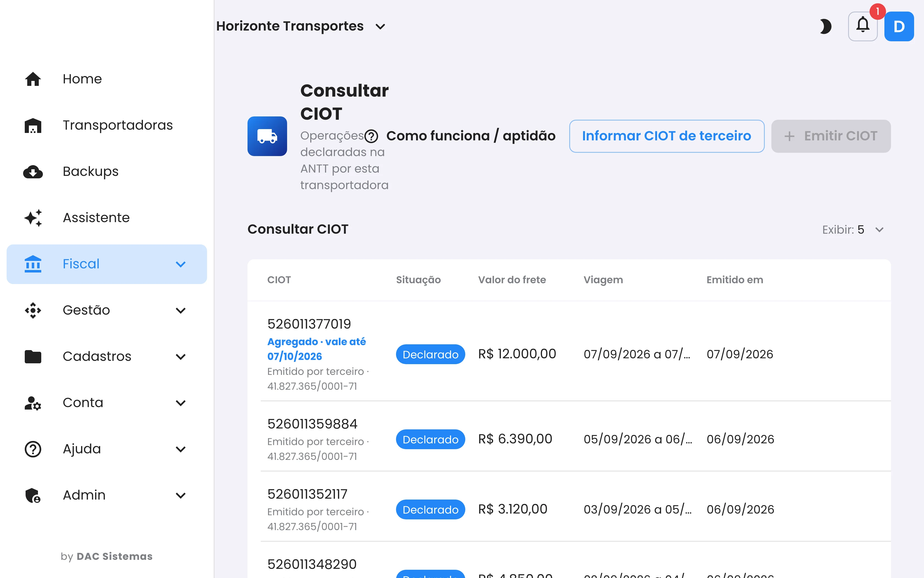Click Agregado · vale até 07/10/2026 label
This screenshot has height=578, width=924.
click(317, 349)
